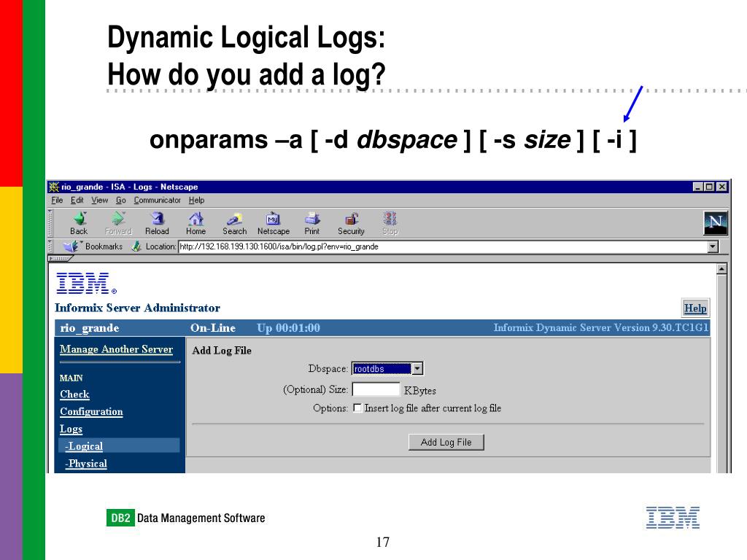This screenshot has height=560, width=747.
Task: Click the vertical scrollbar up arrow
Action: 721,269
